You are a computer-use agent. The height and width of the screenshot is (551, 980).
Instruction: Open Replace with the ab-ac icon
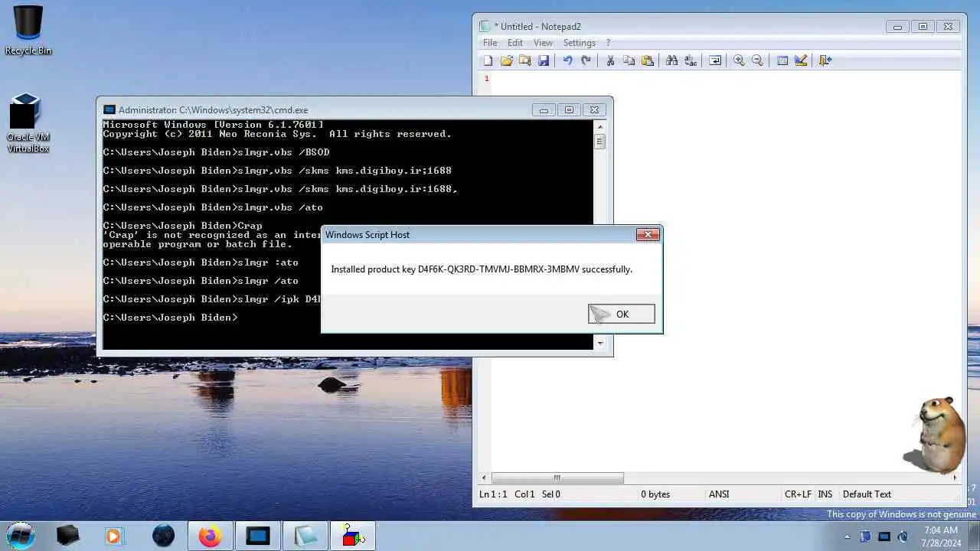point(690,60)
